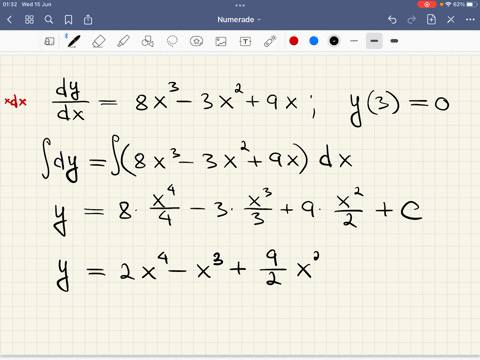480x360 pixels.
Task: Tap the multitasking three dots
Action: pos(240,5)
